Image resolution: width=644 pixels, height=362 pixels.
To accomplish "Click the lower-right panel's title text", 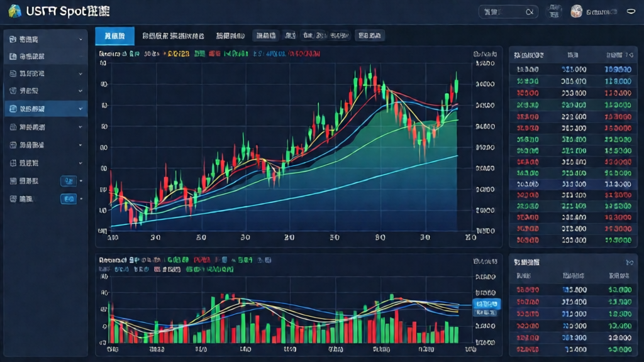I will point(527,262).
